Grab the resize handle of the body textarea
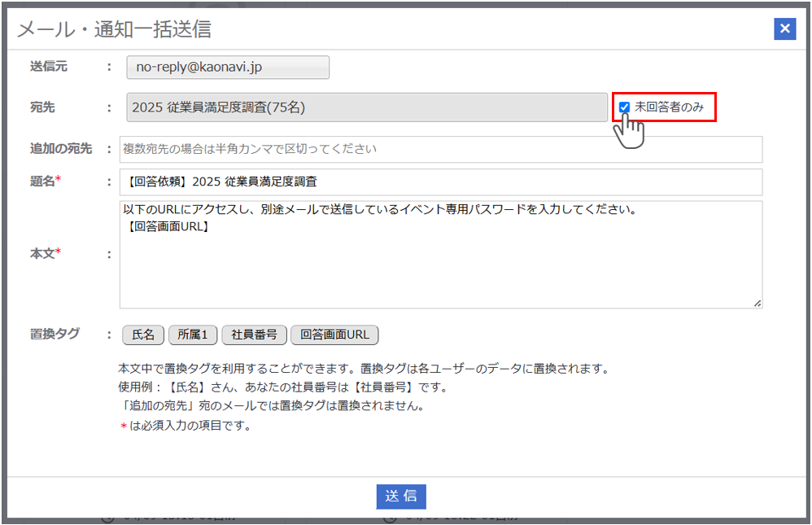 [x=757, y=303]
